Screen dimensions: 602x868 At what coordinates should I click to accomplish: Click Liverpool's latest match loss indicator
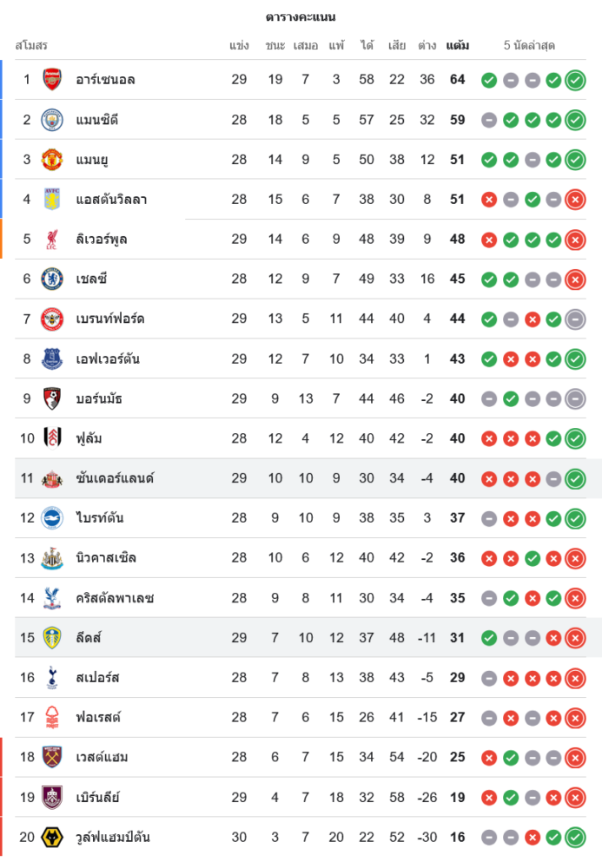click(574, 240)
